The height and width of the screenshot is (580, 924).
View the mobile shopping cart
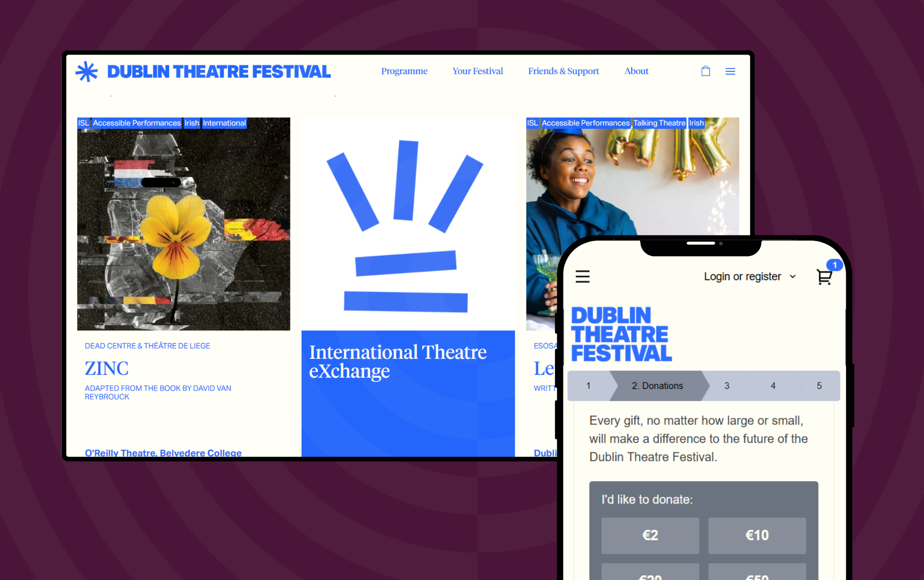(x=824, y=276)
